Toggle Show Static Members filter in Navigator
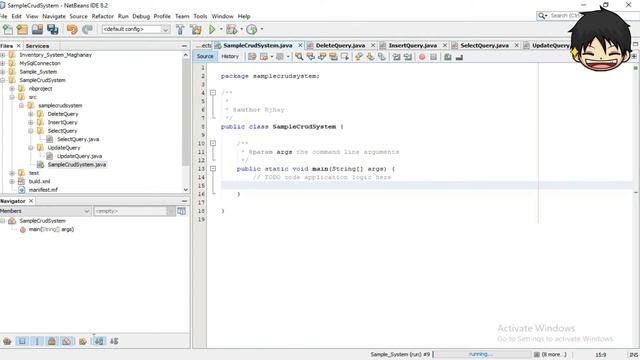 point(37,341)
